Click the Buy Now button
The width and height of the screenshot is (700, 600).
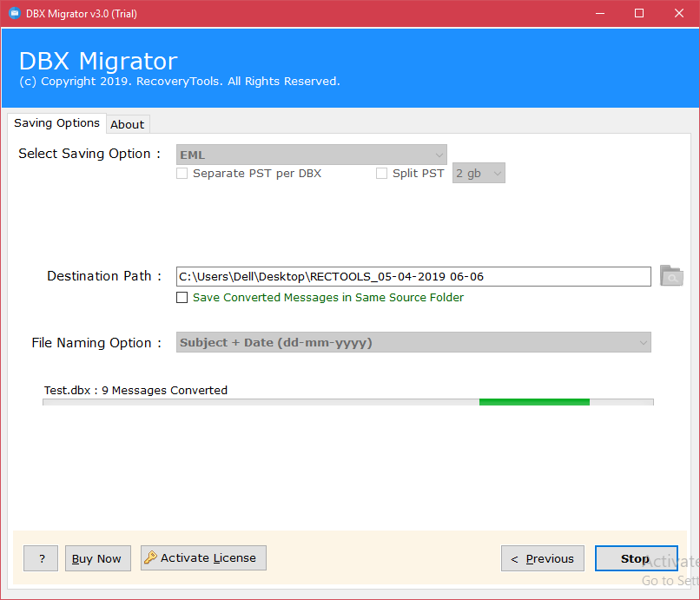click(98, 558)
